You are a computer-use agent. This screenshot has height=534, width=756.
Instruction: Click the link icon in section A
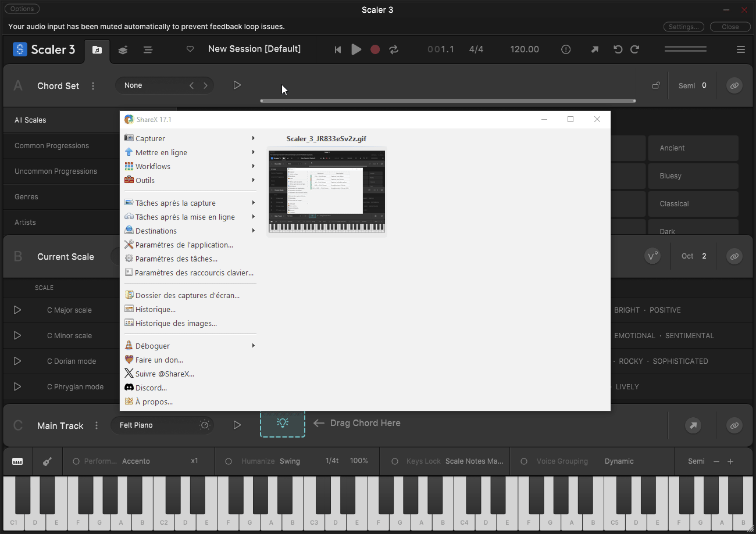[x=734, y=86]
